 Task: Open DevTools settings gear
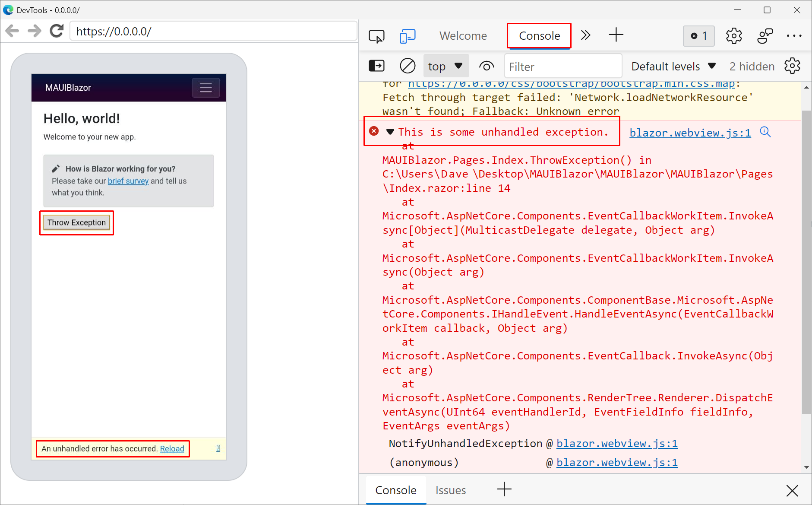(734, 36)
